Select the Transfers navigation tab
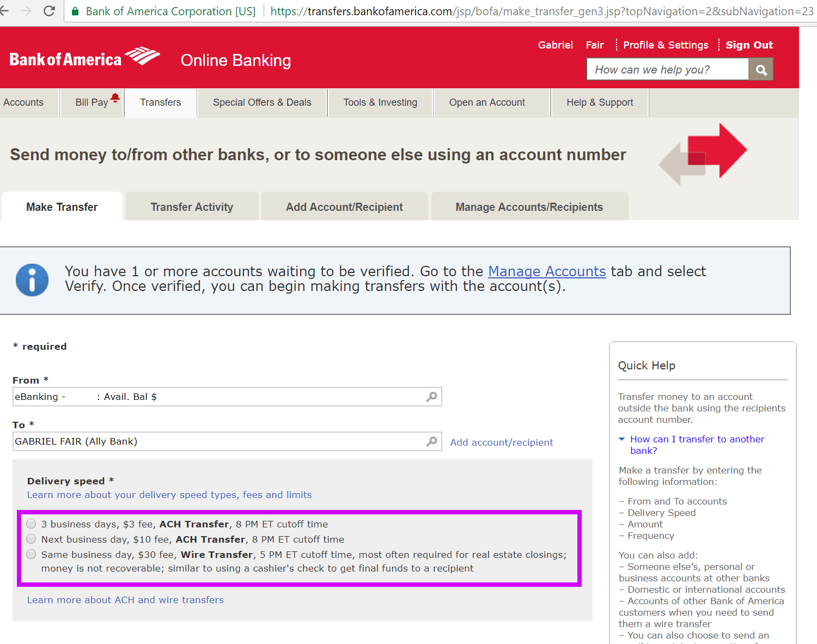The image size is (817, 644). pyautogui.click(x=161, y=102)
